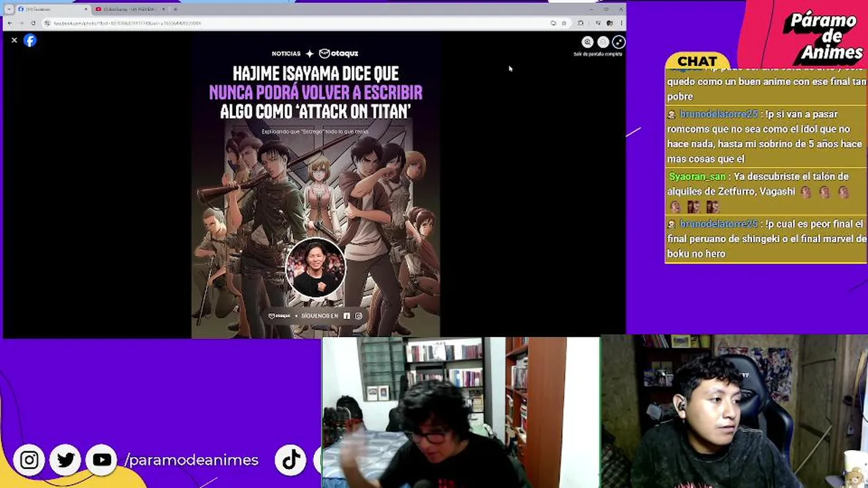Select first brunodelatorre25 chat message about romcoms
This screenshot has width=868, height=488.
tap(766, 136)
